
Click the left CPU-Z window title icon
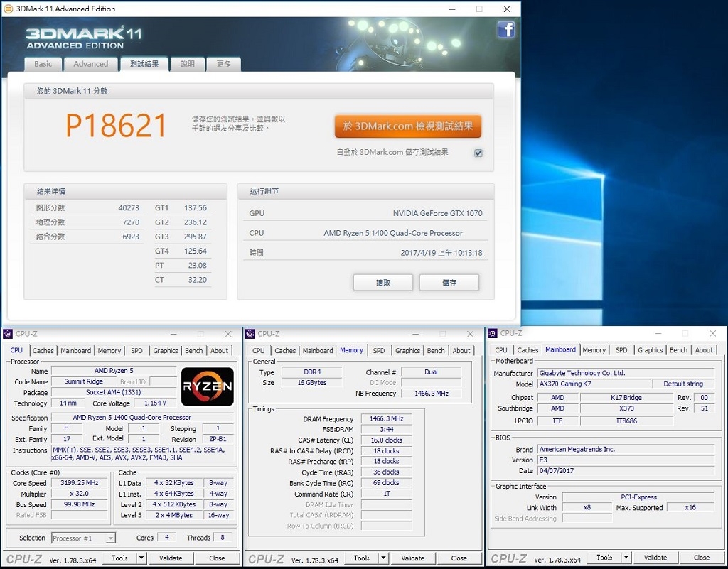point(7,334)
